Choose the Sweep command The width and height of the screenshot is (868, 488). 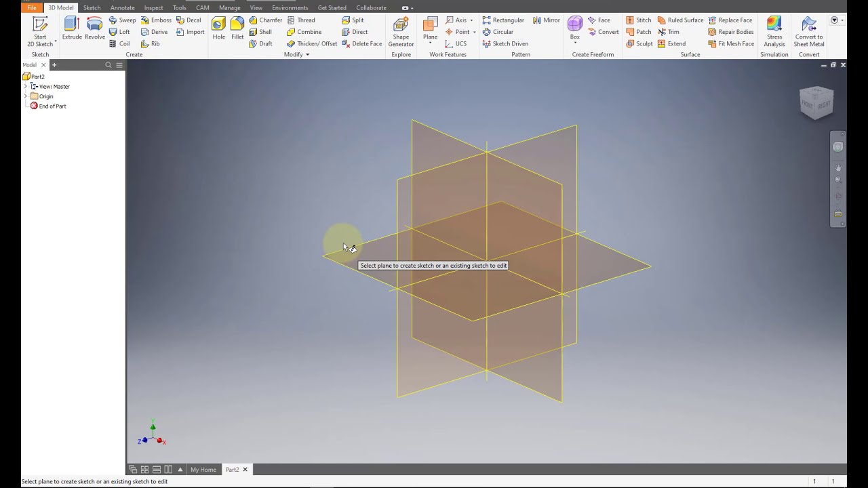(x=123, y=20)
